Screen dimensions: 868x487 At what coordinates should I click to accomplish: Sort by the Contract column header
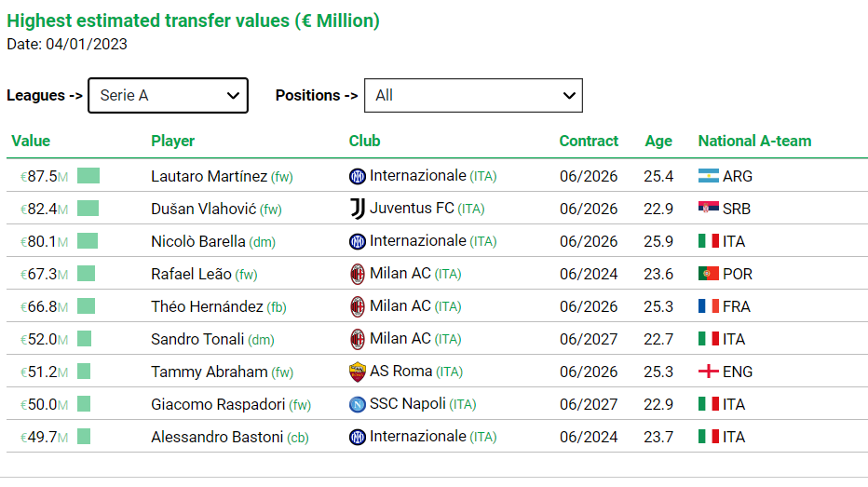pos(589,142)
